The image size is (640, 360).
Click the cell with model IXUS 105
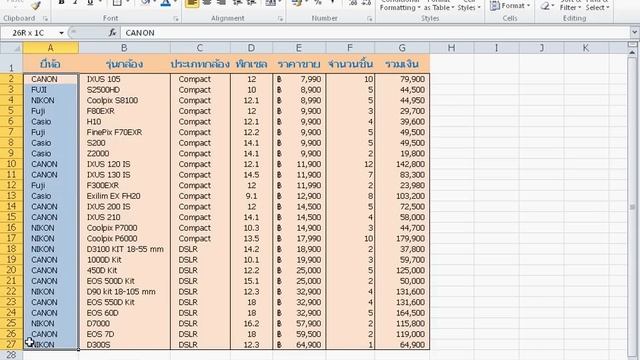tap(124, 79)
